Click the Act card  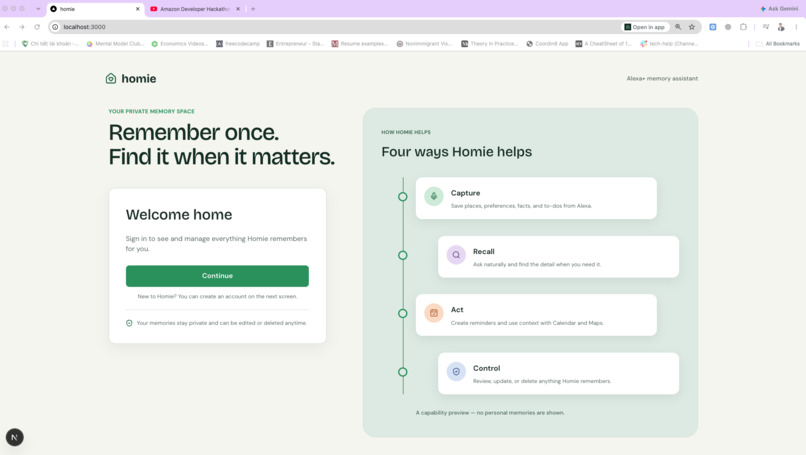(536, 315)
